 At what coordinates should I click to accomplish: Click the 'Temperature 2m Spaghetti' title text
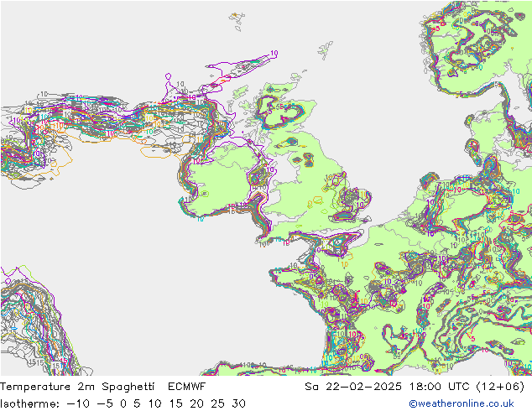(77, 387)
